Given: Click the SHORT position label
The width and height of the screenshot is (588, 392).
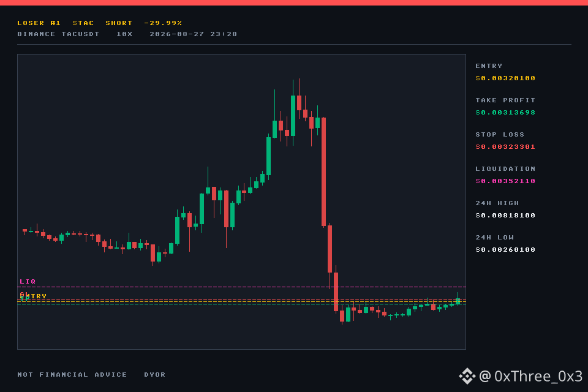Looking at the screenshot, I should 119,23.
